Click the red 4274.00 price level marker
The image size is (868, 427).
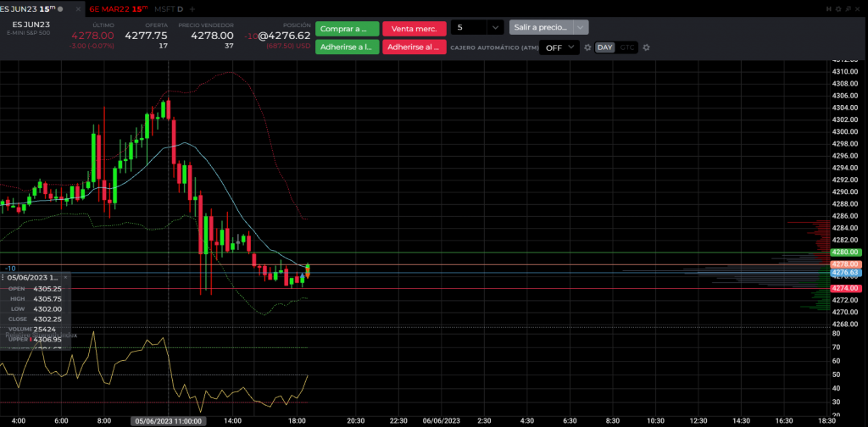coord(846,289)
